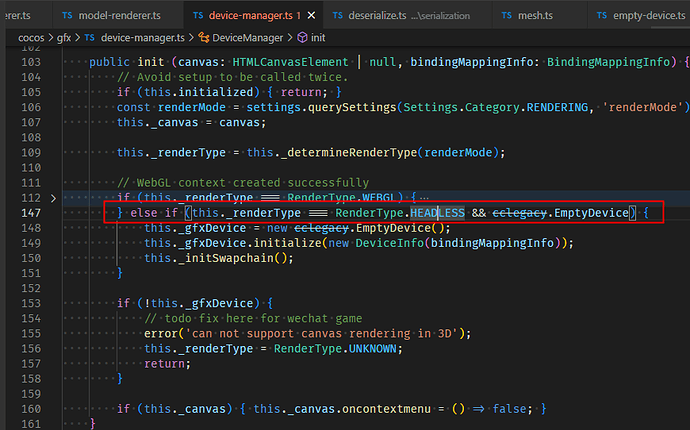
Task: Click the HTMLCanvasElement type on line 103
Action: coord(290,62)
